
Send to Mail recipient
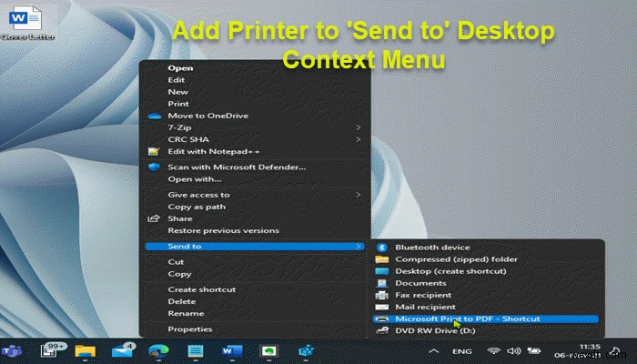point(425,307)
